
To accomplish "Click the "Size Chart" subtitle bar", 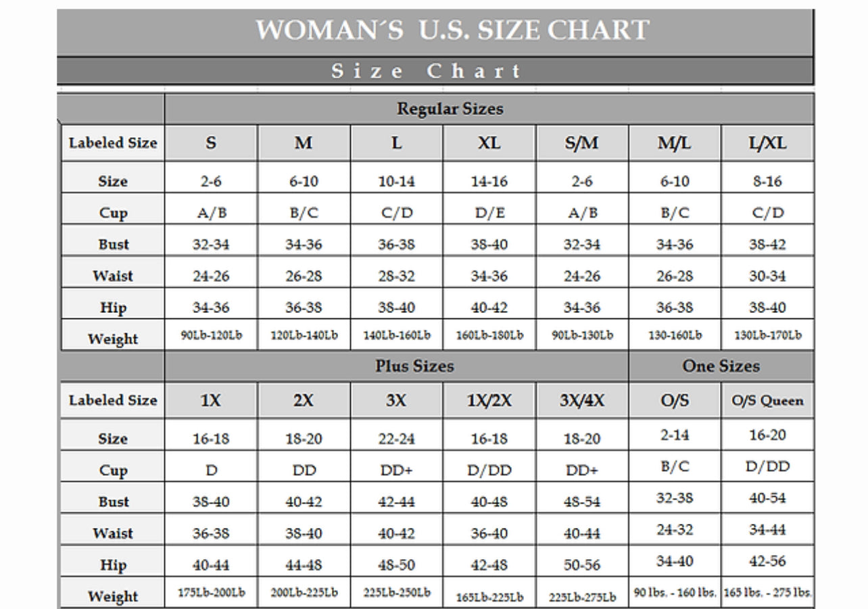I will coord(427,71).
